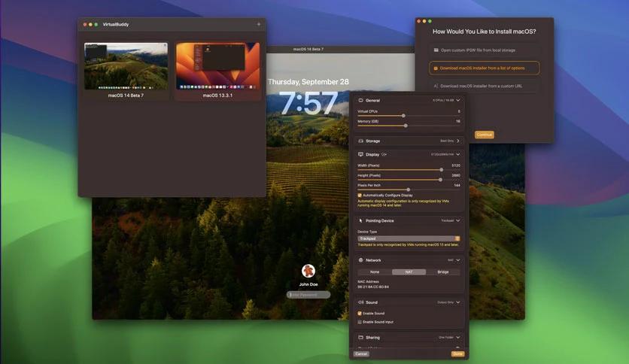Click the Width value 5120
Screen dimensions: 629x364
point(456,165)
